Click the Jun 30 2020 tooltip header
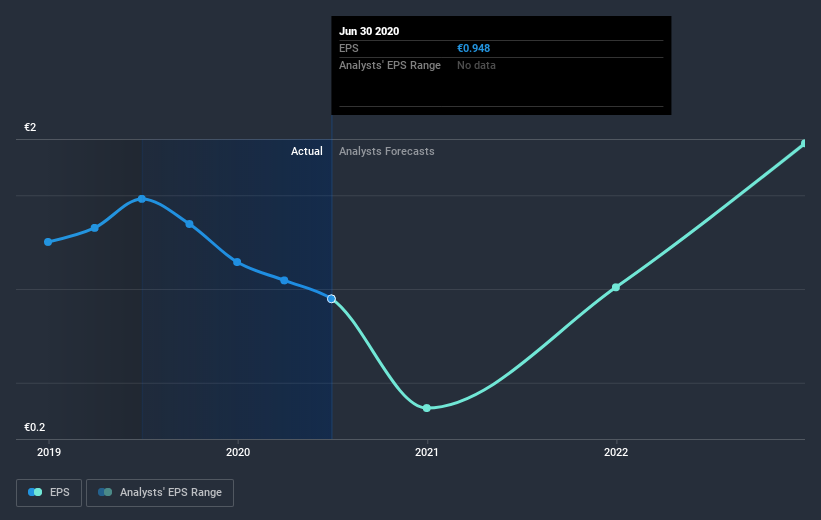Screen dimensions: 821x520 click(x=369, y=31)
